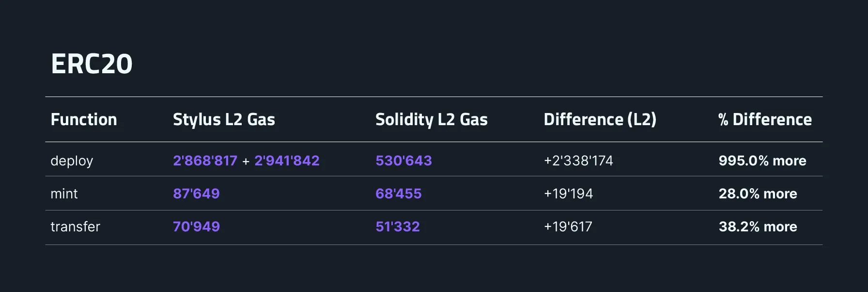Select the Difference (L2) column header
Image resolution: width=868 pixels, height=292 pixels.
coord(600,119)
